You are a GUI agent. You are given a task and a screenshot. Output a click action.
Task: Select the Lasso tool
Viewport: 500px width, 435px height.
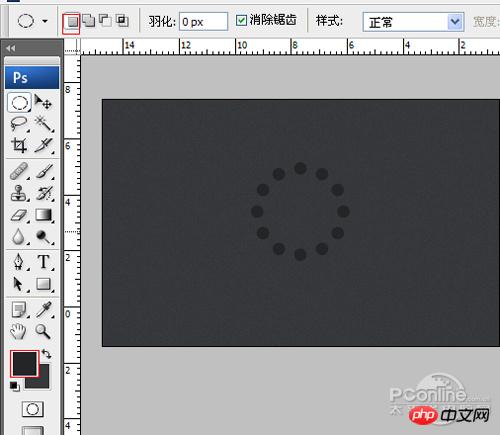tap(19, 124)
